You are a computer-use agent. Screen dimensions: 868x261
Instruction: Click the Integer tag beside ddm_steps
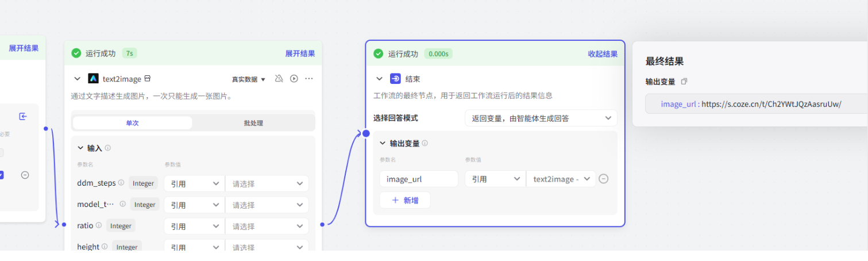click(x=144, y=183)
